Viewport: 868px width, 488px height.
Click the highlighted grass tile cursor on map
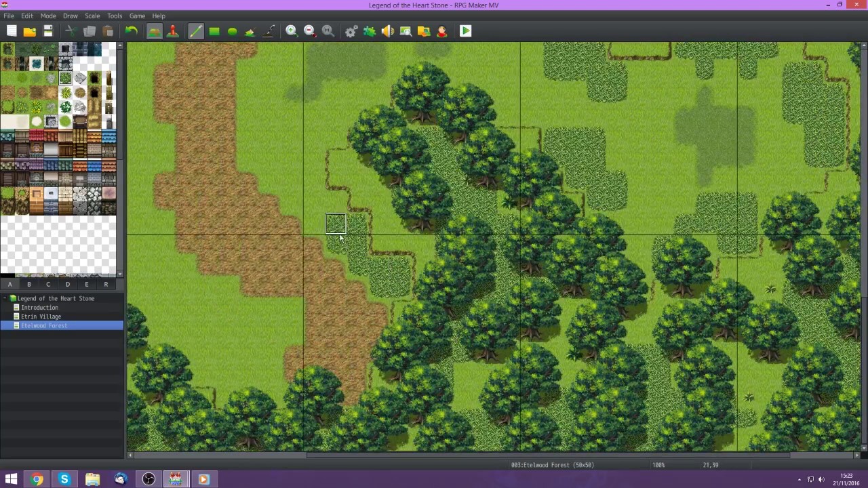(336, 224)
